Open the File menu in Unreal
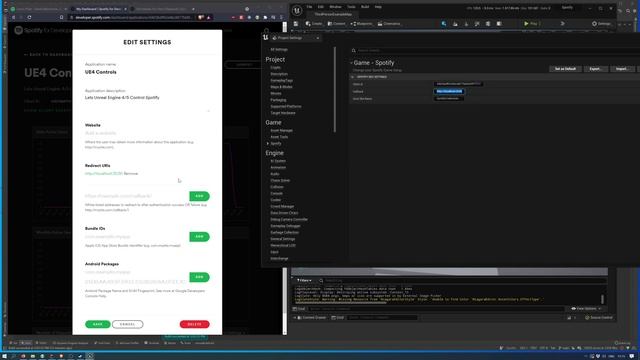Image resolution: width=640 pixels, height=360 pixels. 309,7
